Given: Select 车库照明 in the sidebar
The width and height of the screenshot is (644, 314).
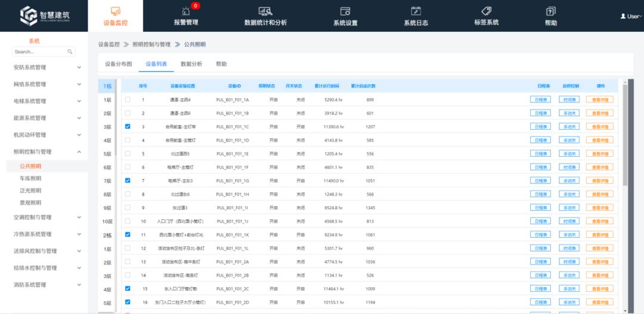Looking at the screenshot, I should 30,179.
